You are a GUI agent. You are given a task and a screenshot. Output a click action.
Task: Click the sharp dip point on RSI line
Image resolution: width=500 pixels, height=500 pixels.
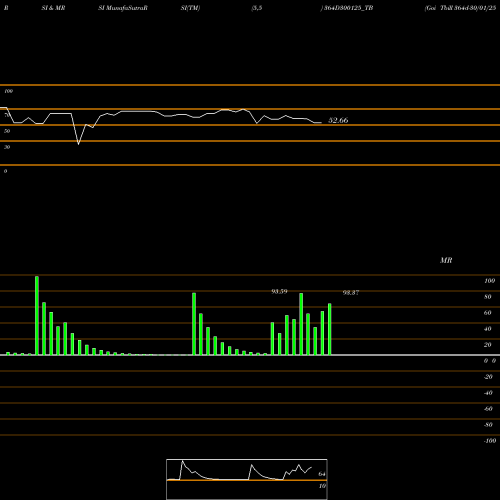78,144
